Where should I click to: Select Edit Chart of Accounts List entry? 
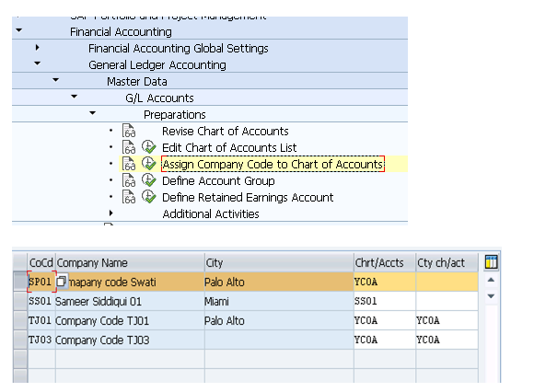click(229, 147)
